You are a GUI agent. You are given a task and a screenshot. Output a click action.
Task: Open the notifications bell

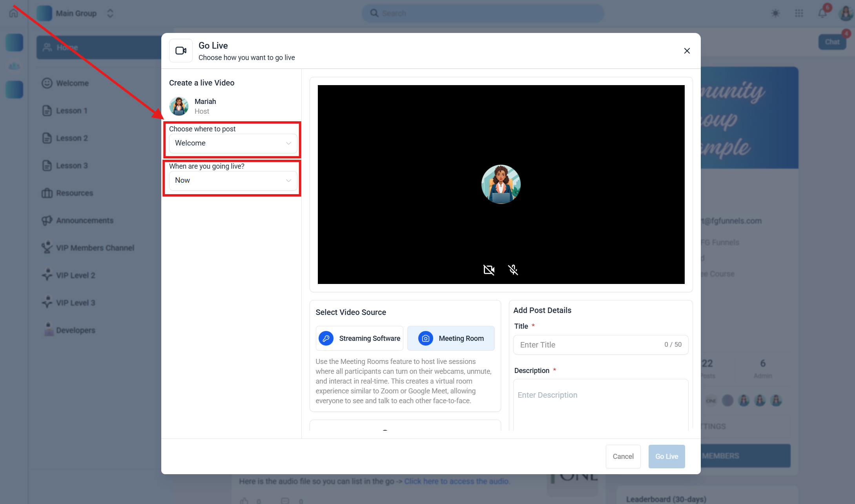click(822, 13)
